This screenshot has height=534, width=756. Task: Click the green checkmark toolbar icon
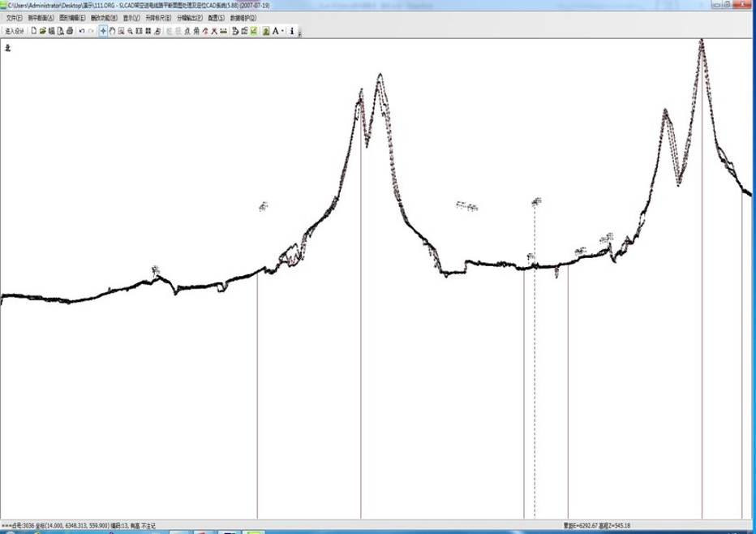254,31
